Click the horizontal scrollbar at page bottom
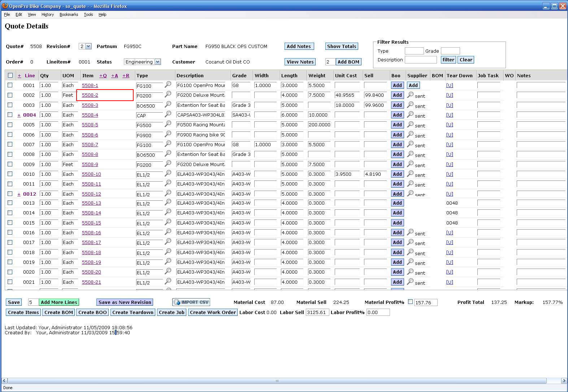568x392 pixels. (277, 381)
